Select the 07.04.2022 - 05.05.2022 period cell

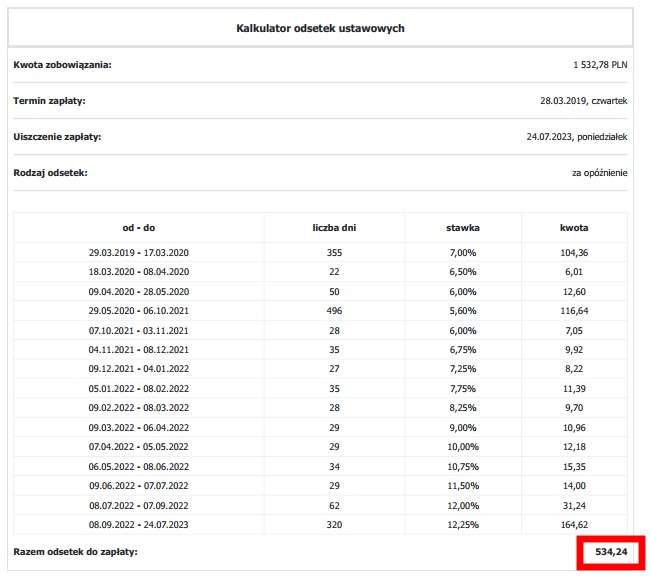pyautogui.click(x=138, y=446)
